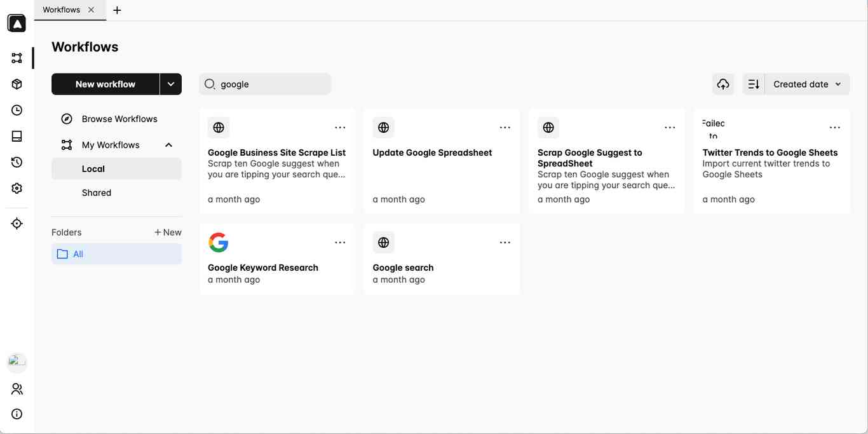Switch to Shared workflows

97,193
